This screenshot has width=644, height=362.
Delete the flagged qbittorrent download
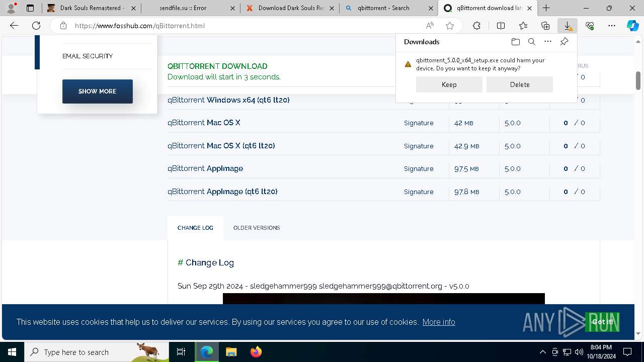519,84
